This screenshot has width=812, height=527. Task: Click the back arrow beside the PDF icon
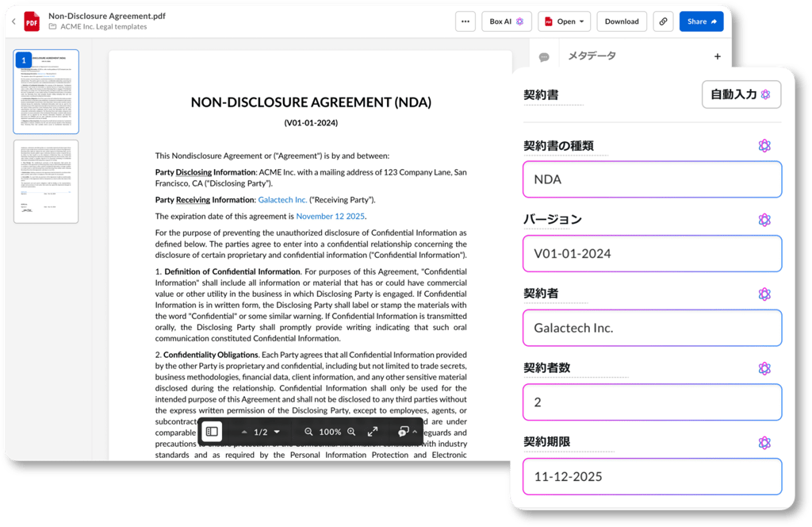point(13,21)
